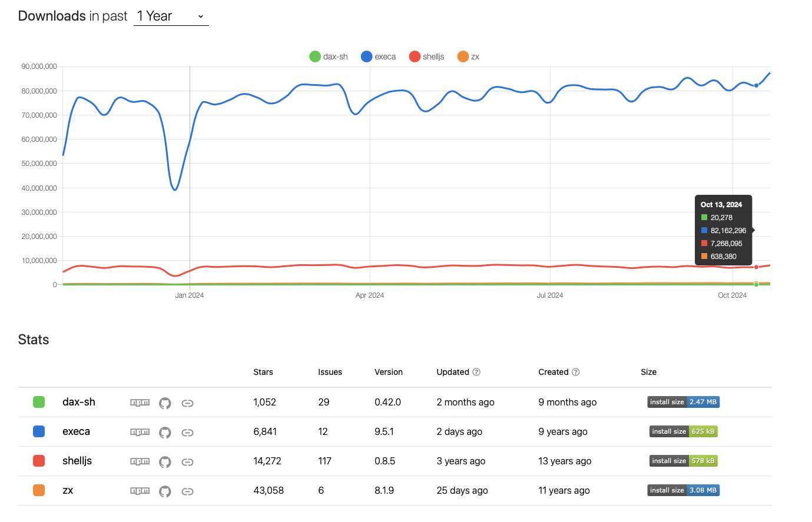Click the Jan 2024 axis label
Viewport: 812px width, 522px height.
click(x=189, y=295)
